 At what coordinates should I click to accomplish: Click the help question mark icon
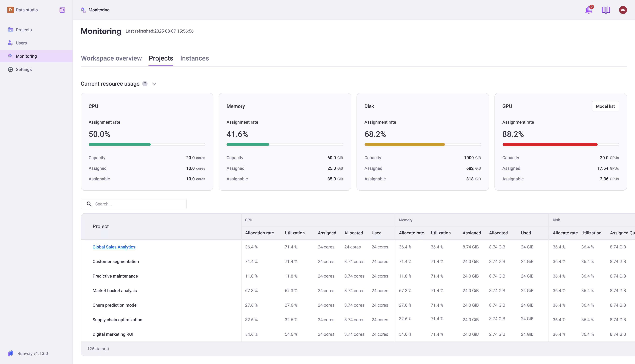point(145,84)
